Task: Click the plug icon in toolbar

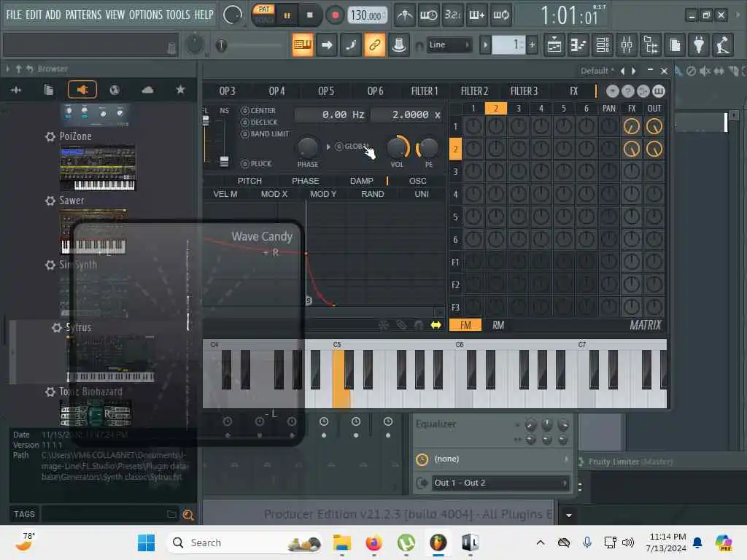Action: pyautogui.click(x=699, y=45)
